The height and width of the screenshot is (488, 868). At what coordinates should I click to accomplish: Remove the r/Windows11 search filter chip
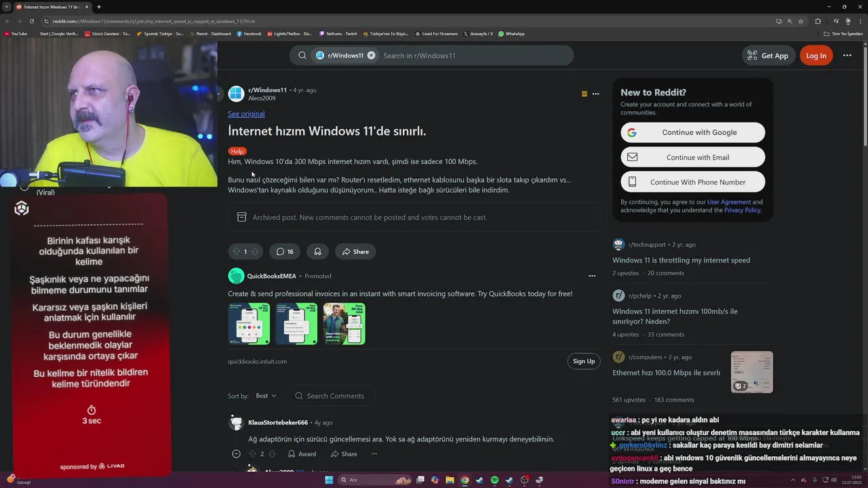[371, 56]
